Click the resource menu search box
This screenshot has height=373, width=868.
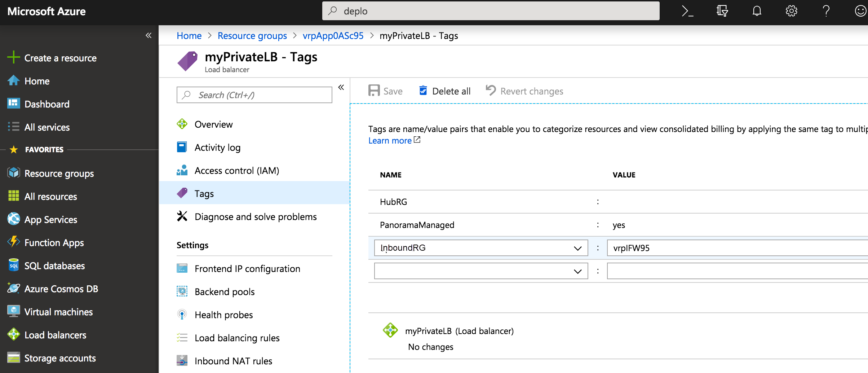point(254,95)
